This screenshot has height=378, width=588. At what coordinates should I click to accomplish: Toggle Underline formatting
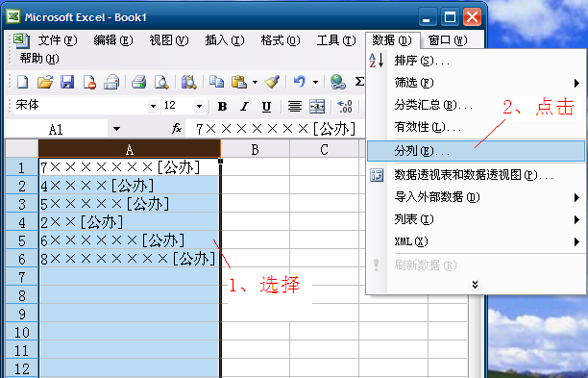click(266, 107)
